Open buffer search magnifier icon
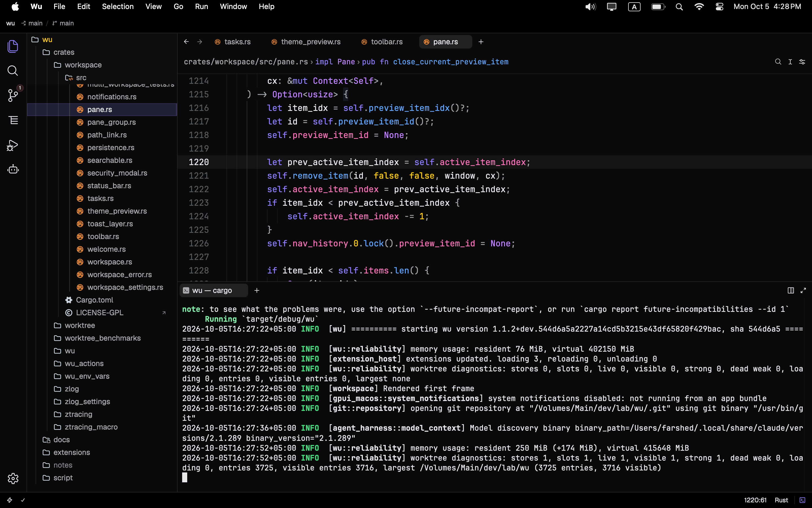Viewport: 812px width, 508px height. (x=778, y=62)
